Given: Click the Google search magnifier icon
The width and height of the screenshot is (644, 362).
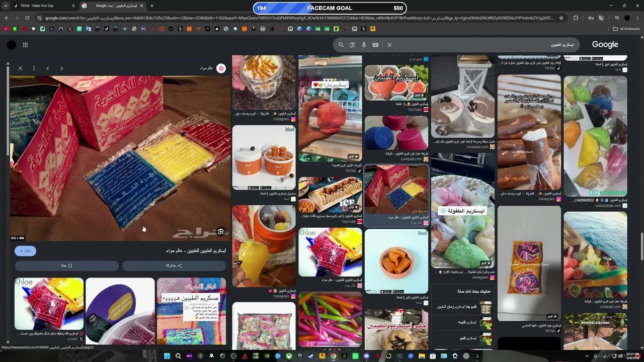Looking at the screenshot, I should click(341, 45).
